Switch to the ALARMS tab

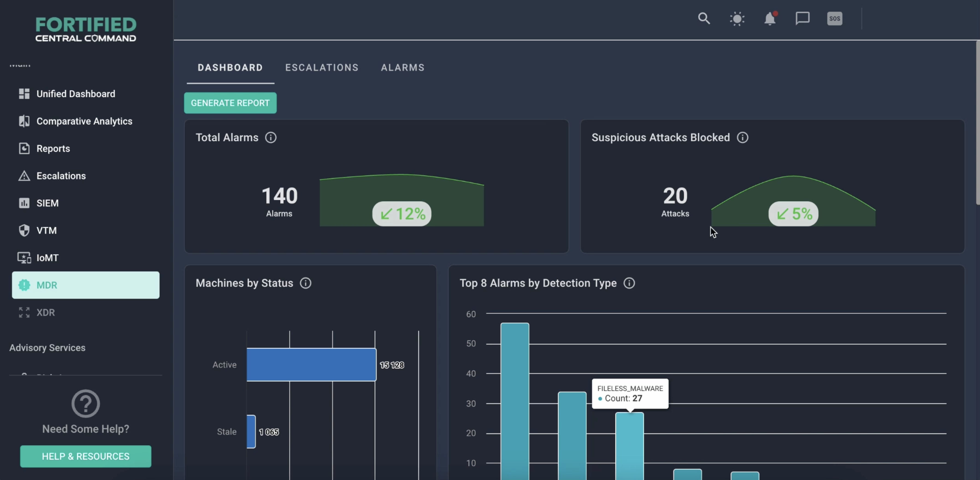403,67
